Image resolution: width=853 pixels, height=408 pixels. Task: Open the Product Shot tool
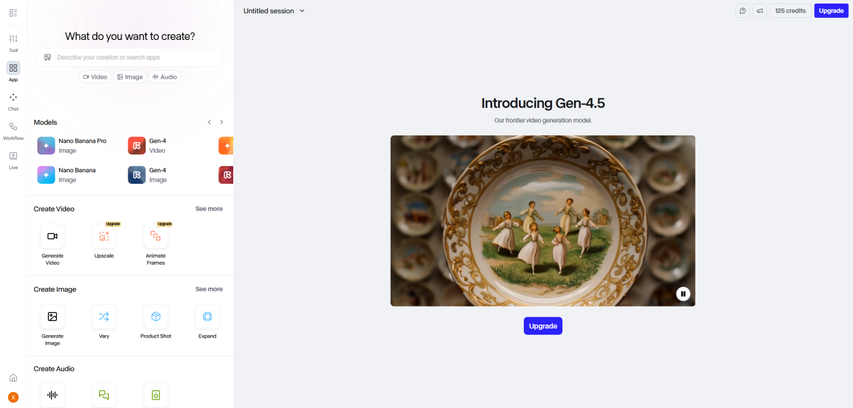point(156,317)
